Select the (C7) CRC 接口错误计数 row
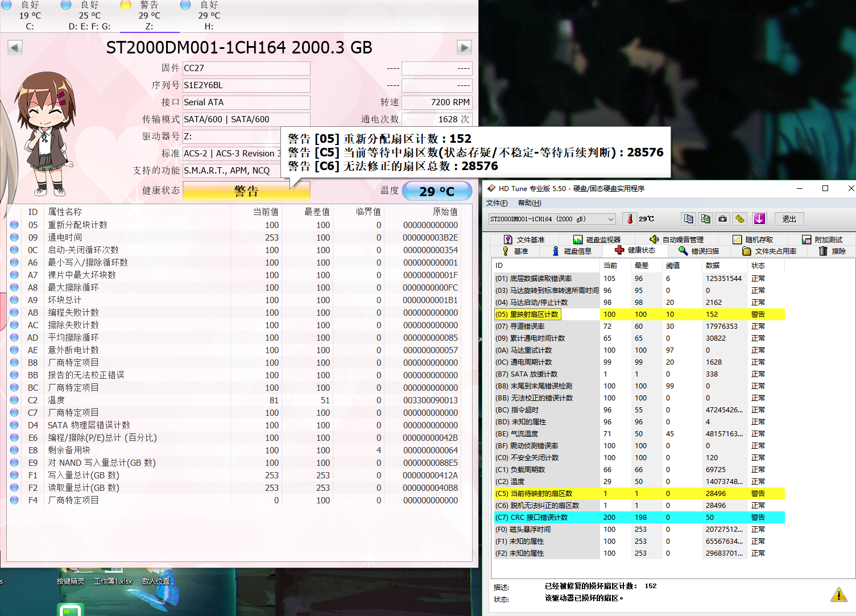The width and height of the screenshot is (856, 616). [x=639, y=517]
